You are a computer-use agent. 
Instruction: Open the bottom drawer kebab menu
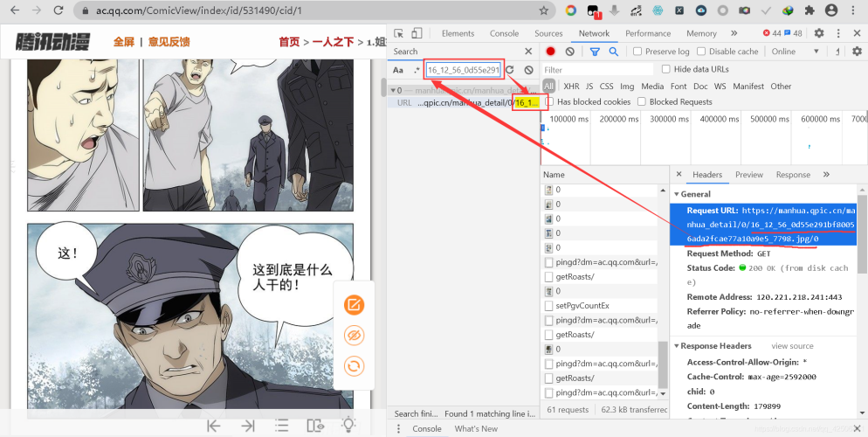(x=400, y=428)
